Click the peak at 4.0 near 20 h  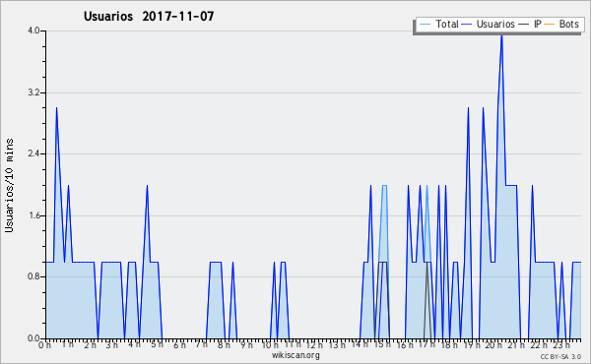click(x=501, y=35)
